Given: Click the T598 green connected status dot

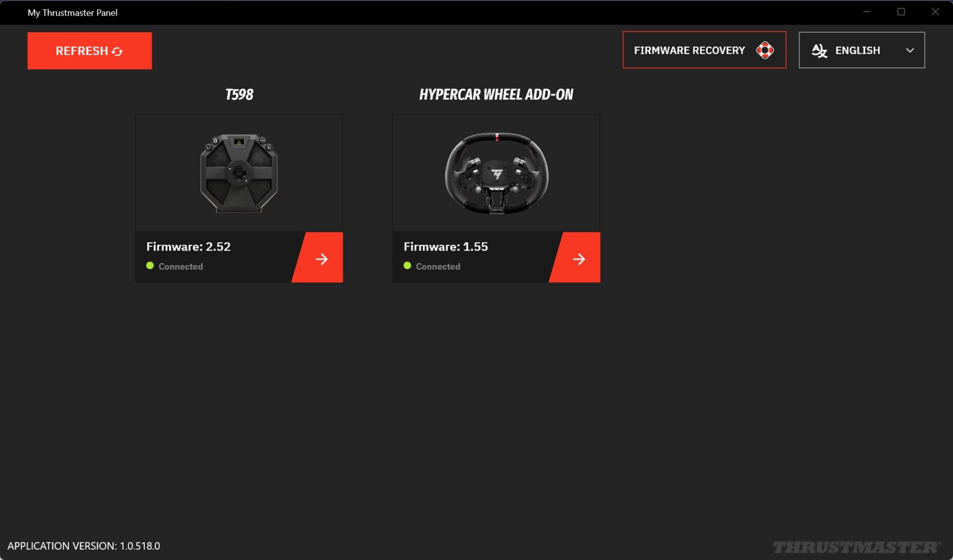Looking at the screenshot, I should 150,266.
